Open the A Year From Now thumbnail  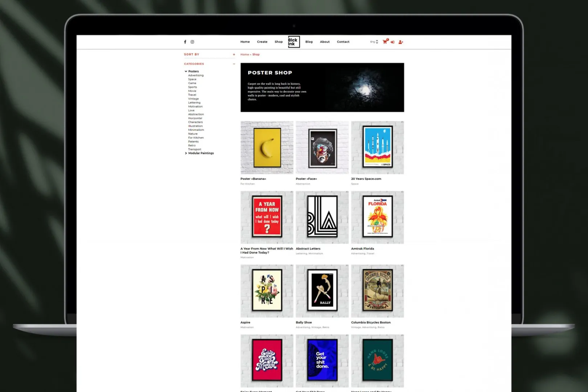click(x=267, y=217)
